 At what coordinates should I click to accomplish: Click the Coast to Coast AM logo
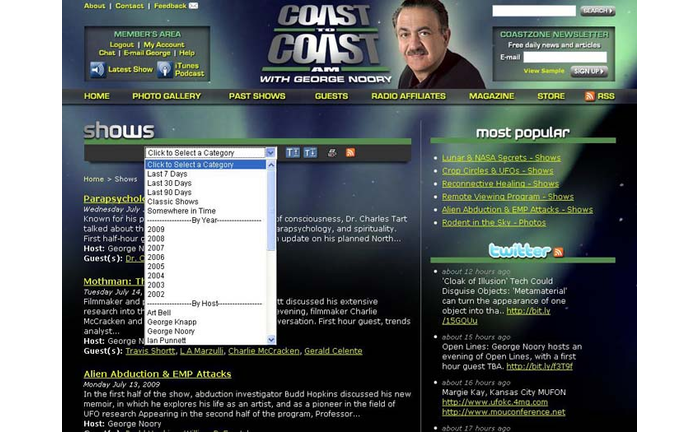click(326, 44)
